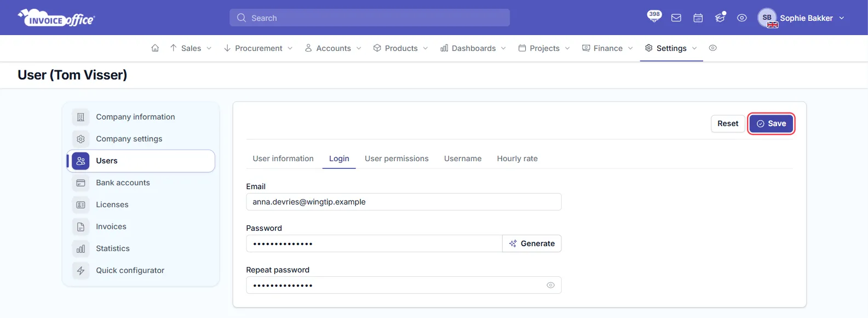Click the Company information building icon

pos(81,117)
